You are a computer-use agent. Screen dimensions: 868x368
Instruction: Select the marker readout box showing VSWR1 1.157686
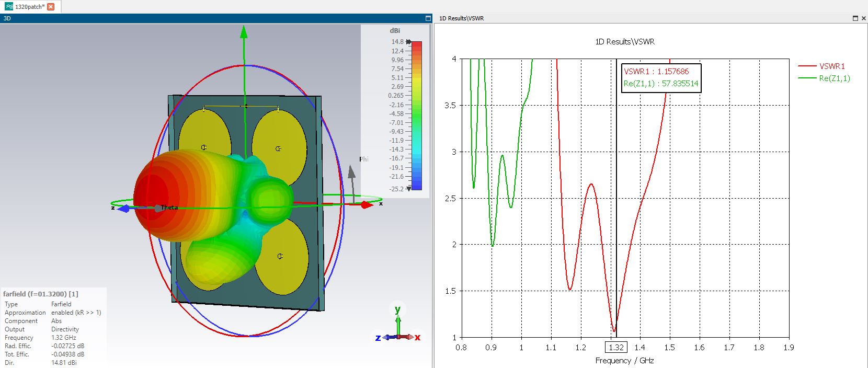click(661, 78)
